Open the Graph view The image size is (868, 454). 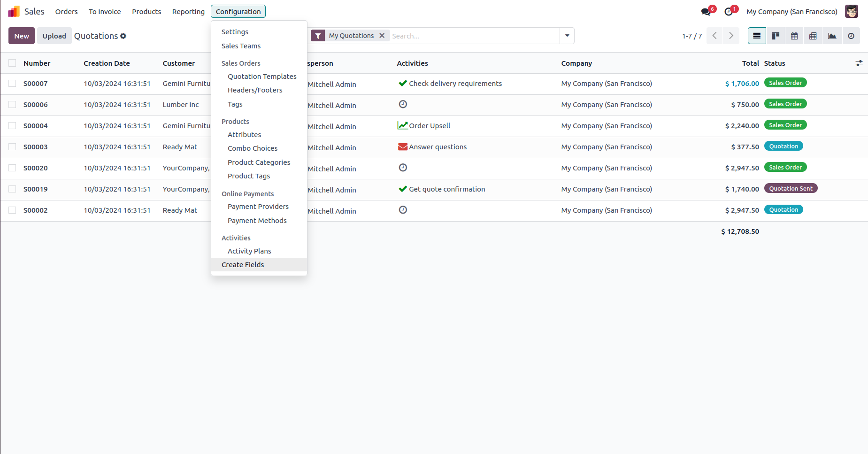pyautogui.click(x=832, y=36)
